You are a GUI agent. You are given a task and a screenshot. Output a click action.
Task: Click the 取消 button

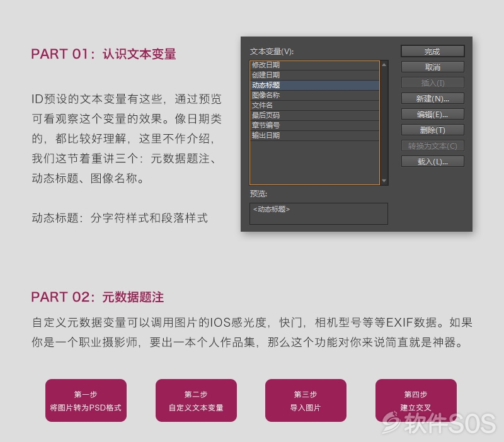432,67
